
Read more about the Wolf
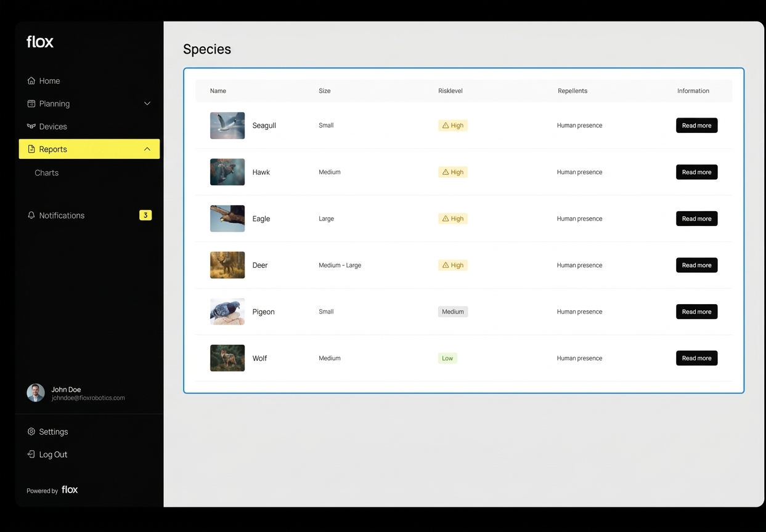coord(696,358)
